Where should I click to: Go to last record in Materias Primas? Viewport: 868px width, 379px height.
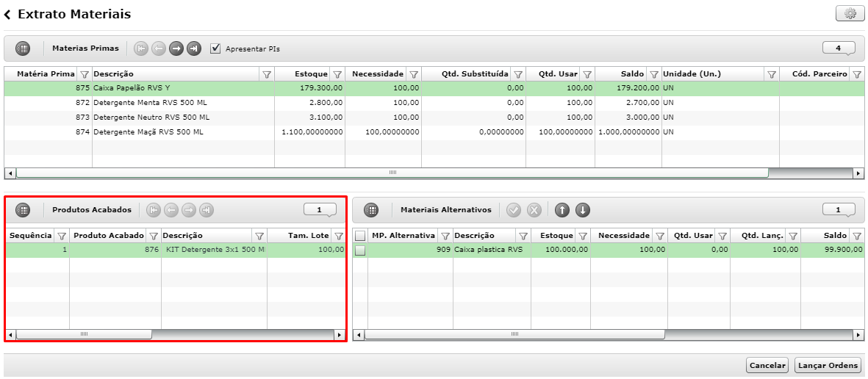pyautogui.click(x=193, y=48)
